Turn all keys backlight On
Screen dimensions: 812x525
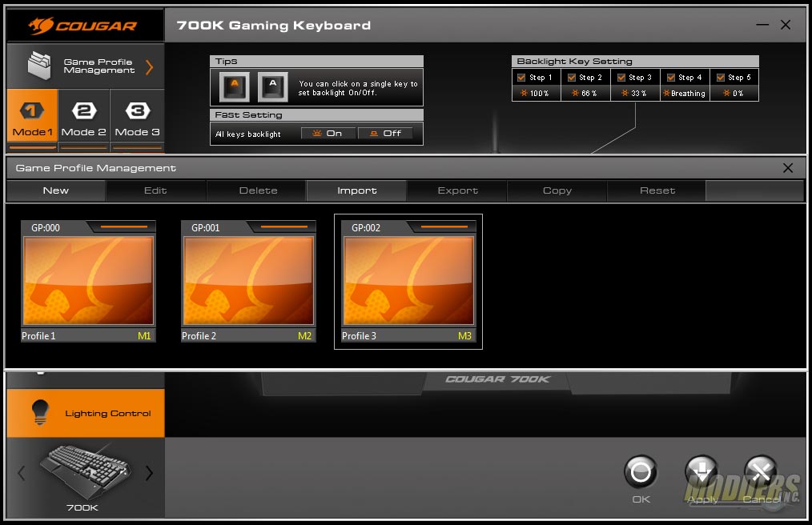[328, 134]
